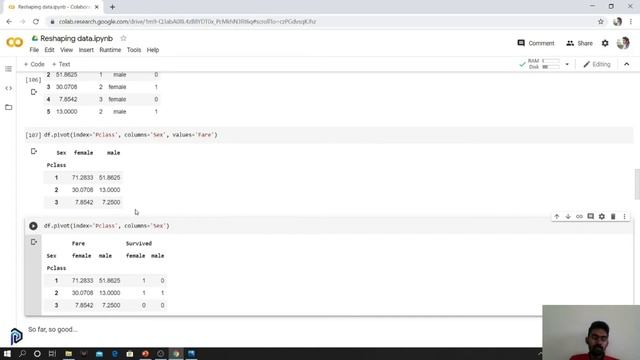
Task: Select value 71.2833 in cell 107 output
Action: [x=82, y=178]
